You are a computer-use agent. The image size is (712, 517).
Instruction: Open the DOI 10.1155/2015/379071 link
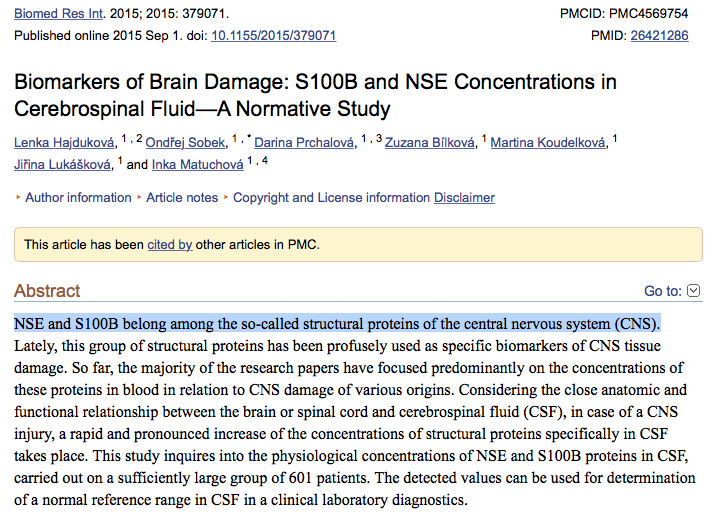[x=273, y=36]
